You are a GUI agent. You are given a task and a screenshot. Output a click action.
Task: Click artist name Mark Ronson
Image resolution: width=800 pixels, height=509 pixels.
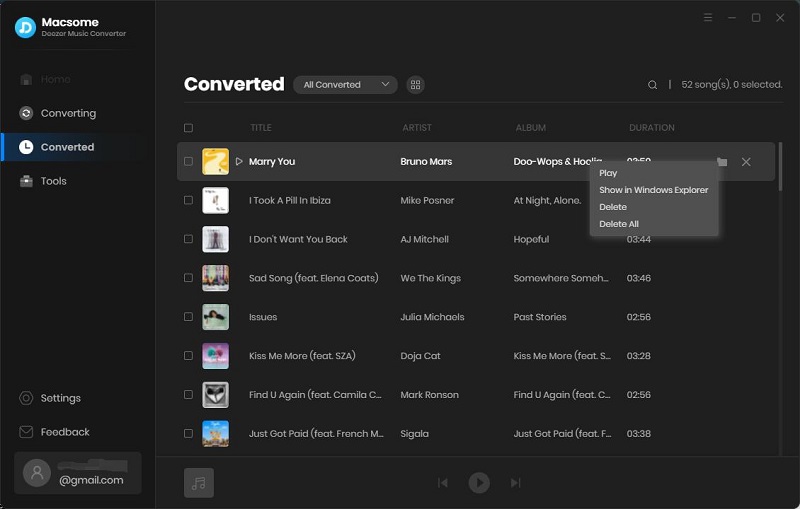[x=429, y=394]
